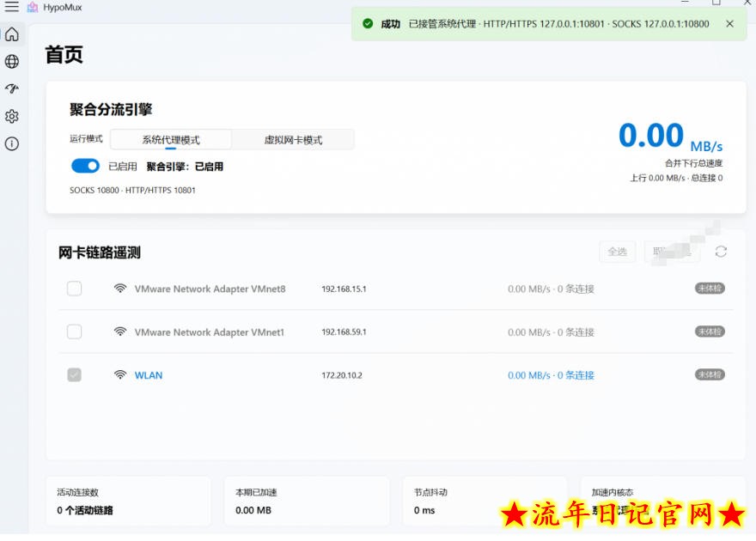The height and width of the screenshot is (541, 756).
Task: Click SOCKS 10800 · HTTP/HTTPS 10801 text
Action: (x=132, y=191)
